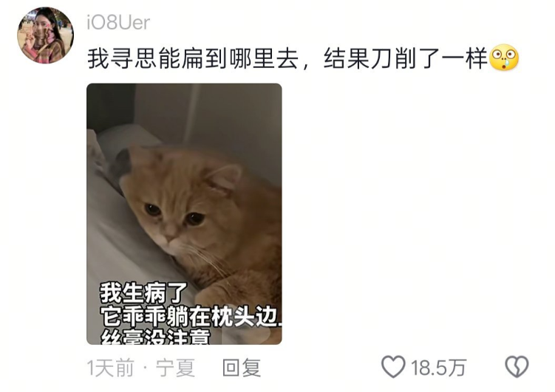Click the cat's pink nose in the image
This screenshot has width=555, height=392.
tap(170, 232)
